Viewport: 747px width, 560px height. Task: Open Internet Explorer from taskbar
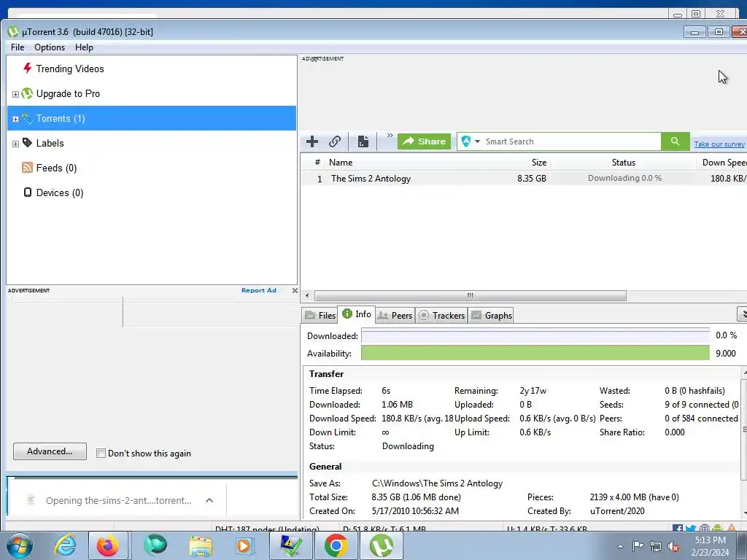(x=65, y=545)
